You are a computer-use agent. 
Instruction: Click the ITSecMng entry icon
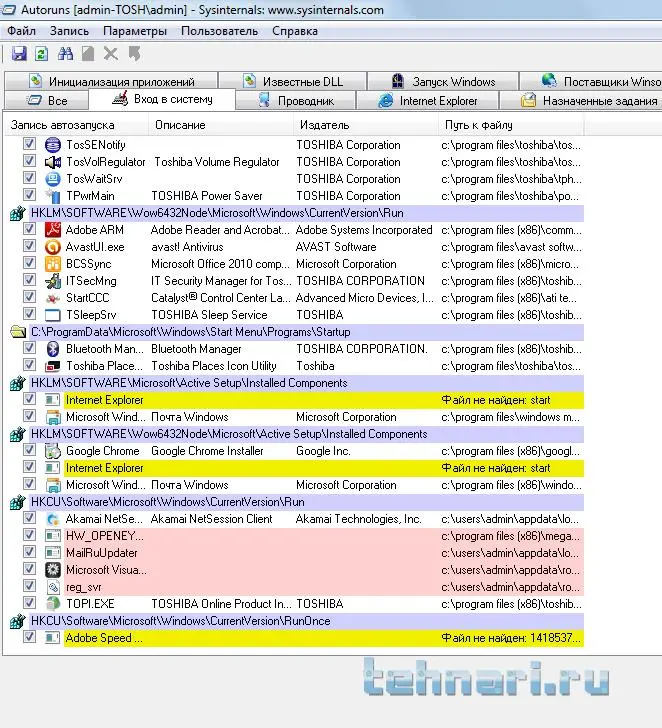tap(52, 281)
